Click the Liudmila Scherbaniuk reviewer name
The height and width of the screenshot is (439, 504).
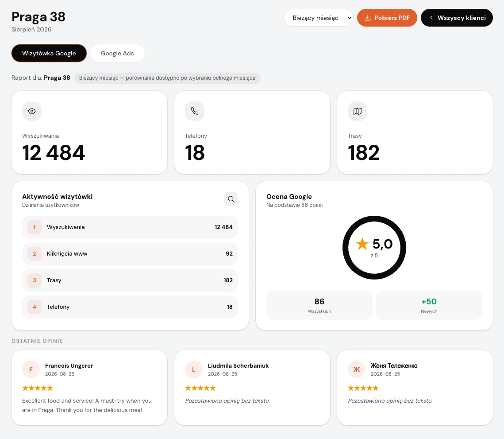click(238, 365)
